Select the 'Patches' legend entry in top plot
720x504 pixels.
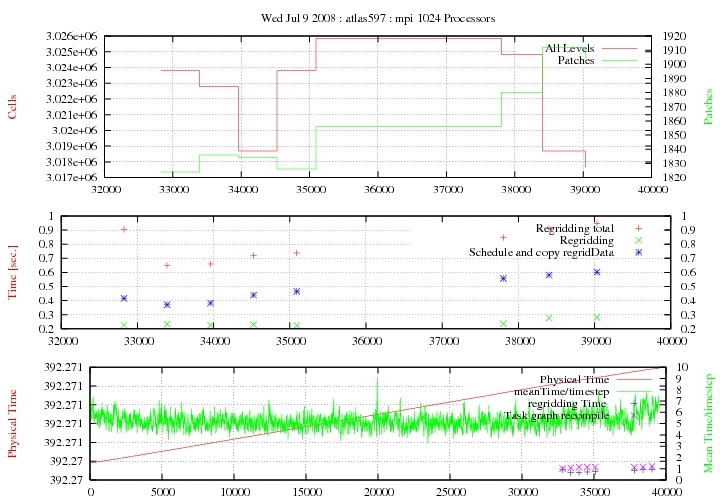576,60
